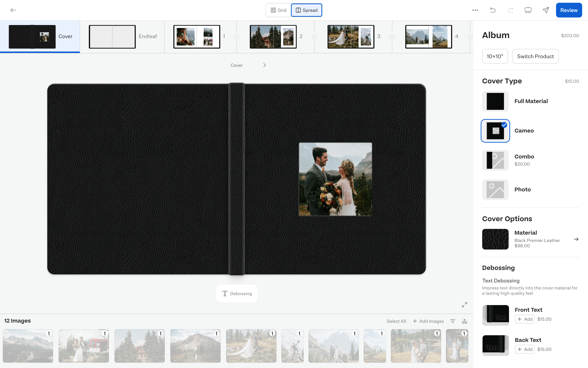The height and width of the screenshot is (368, 588).
Task: Open the presentation preview icon
Action: click(528, 10)
